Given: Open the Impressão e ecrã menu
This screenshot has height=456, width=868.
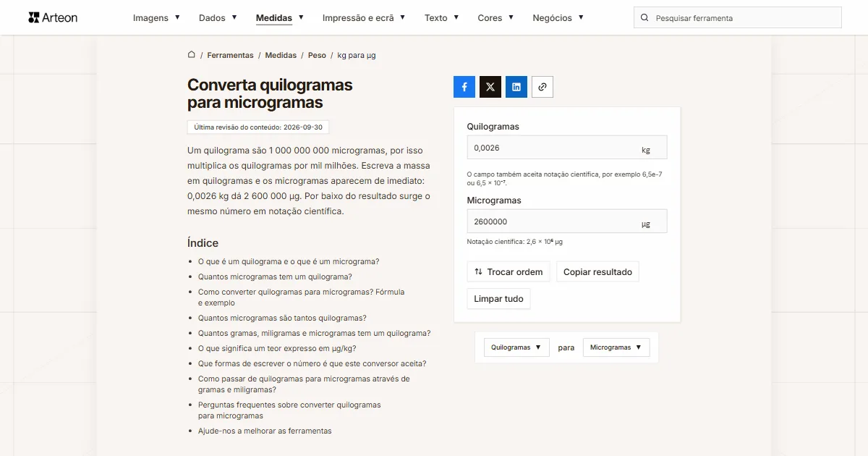Looking at the screenshot, I should click(364, 17).
